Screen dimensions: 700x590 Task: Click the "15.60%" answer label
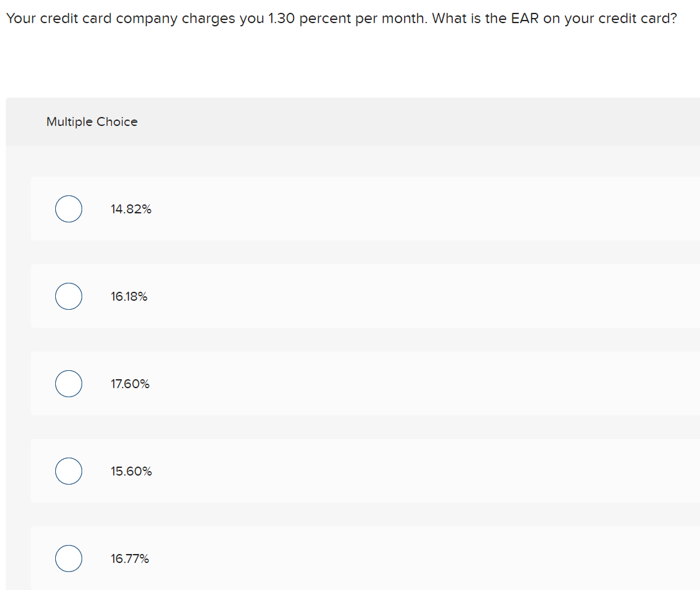pos(131,471)
